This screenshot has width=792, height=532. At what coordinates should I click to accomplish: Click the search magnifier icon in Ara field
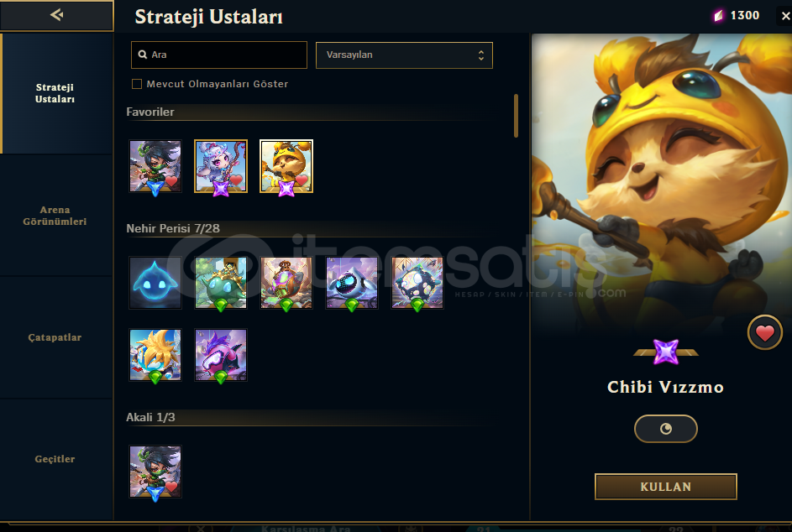(143, 55)
